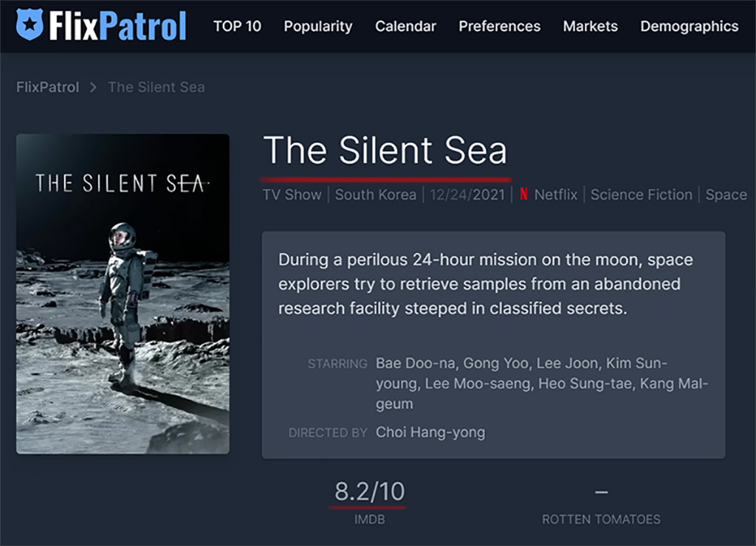
Task: Click the STARRING label
Action: coord(337,364)
